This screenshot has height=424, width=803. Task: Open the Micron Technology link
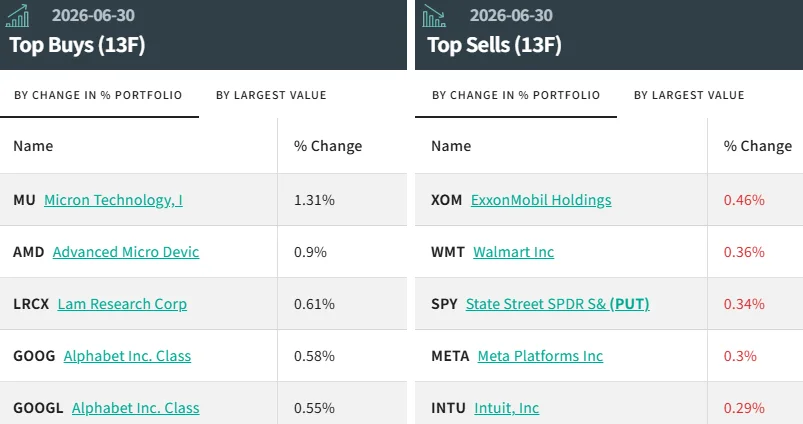[113, 200]
